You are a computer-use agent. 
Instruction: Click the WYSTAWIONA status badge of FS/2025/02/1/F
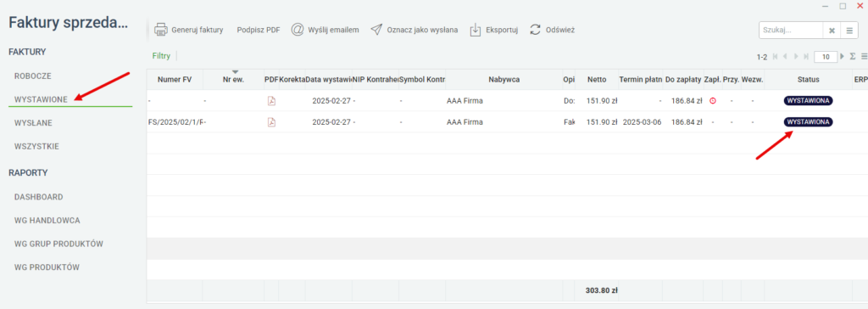[808, 122]
